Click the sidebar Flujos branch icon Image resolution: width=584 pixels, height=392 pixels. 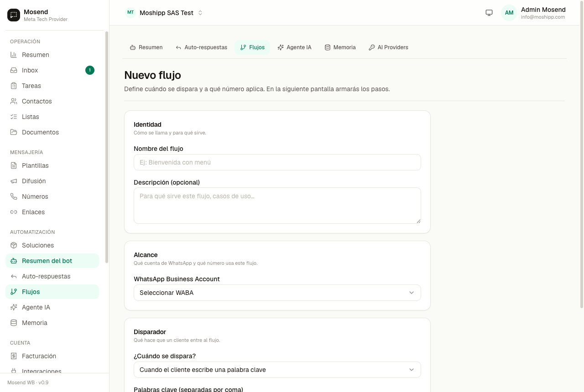coord(14,292)
